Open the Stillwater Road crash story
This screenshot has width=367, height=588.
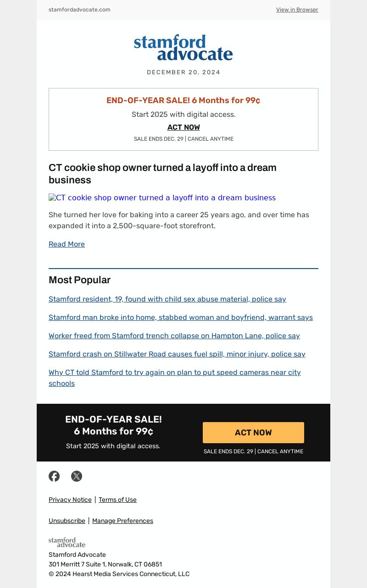point(177,354)
